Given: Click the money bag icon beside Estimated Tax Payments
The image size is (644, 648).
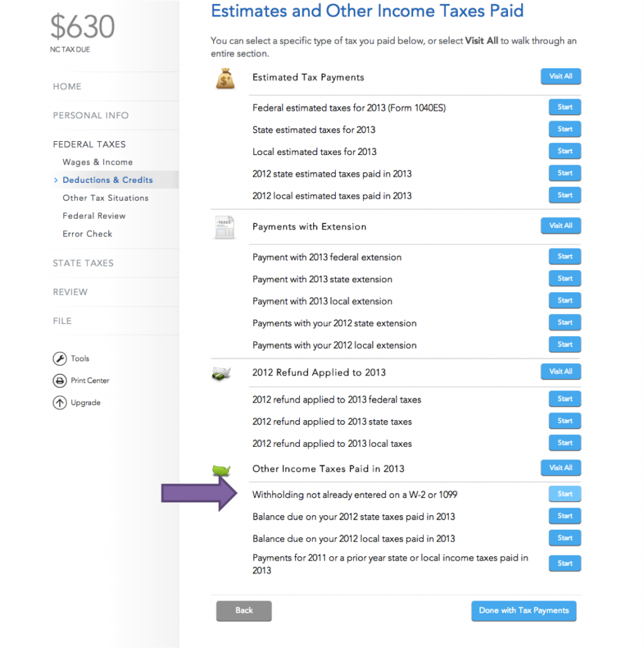Looking at the screenshot, I should [x=225, y=78].
